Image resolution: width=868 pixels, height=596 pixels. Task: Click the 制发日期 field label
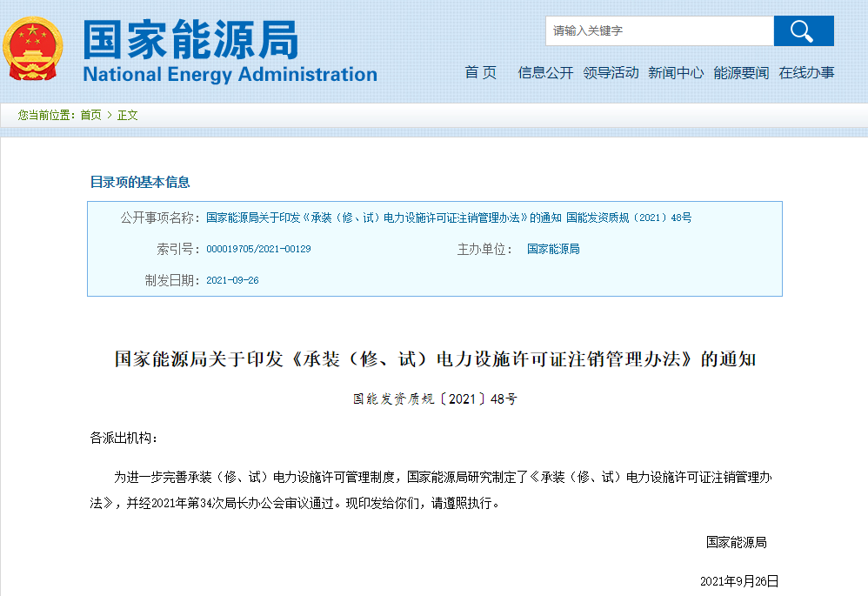point(172,280)
